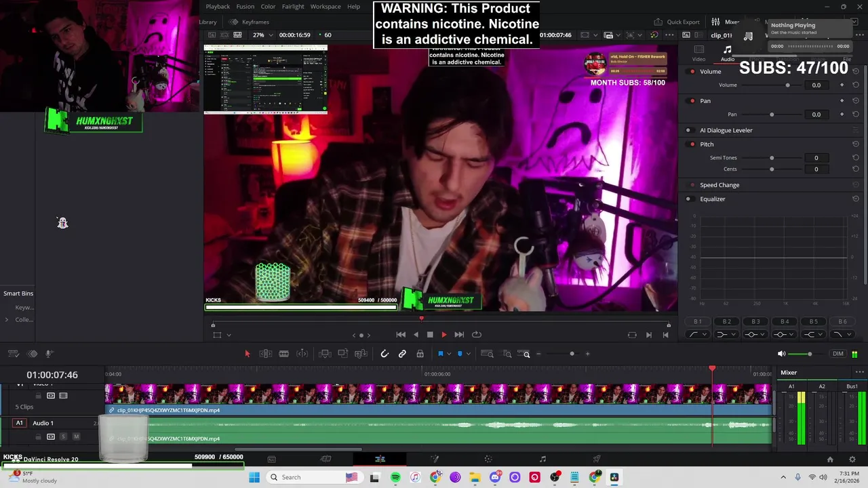Expand the Collections smart bin
Screen dimensions: 868x488
coord(7,320)
